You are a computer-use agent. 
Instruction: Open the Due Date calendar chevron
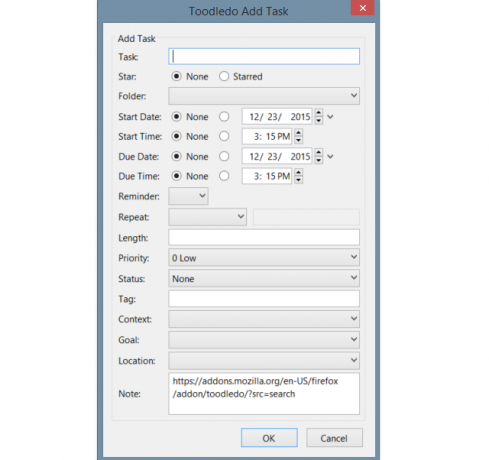tap(330, 156)
